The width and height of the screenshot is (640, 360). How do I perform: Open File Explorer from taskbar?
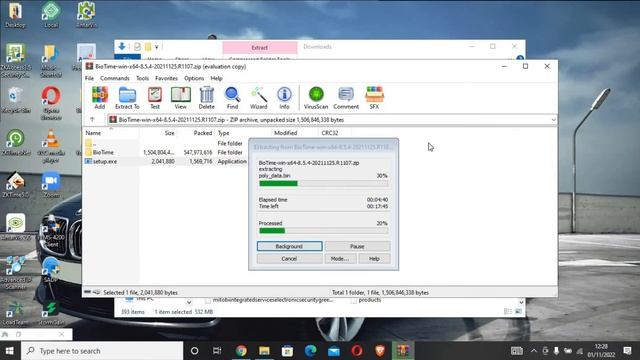click(264, 351)
